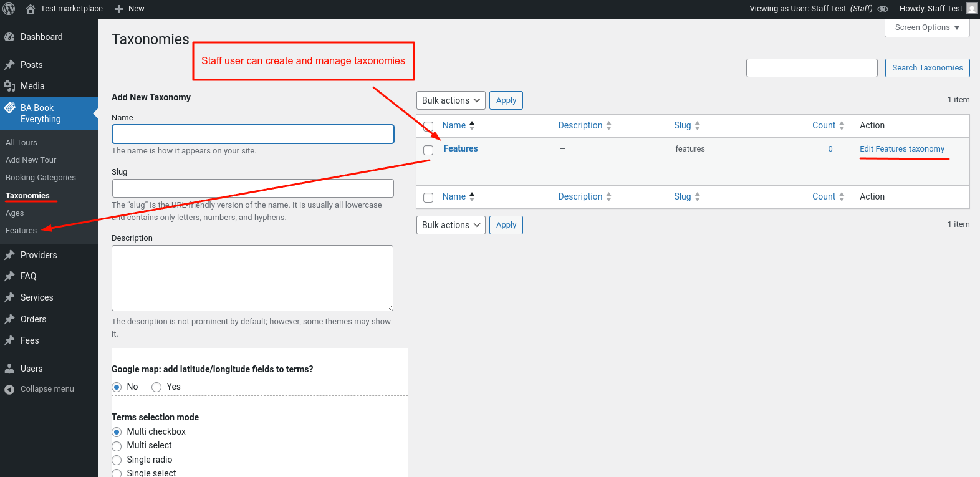Viewport: 980px width, 477px height.
Task: Tick the Features row checkbox
Action: click(x=428, y=150)
